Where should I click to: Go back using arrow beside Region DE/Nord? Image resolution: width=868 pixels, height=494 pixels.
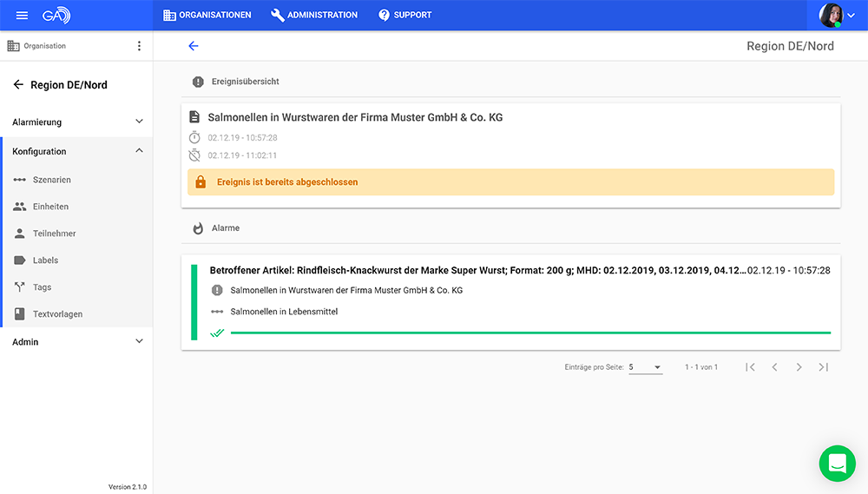click(x=18, y=85)
